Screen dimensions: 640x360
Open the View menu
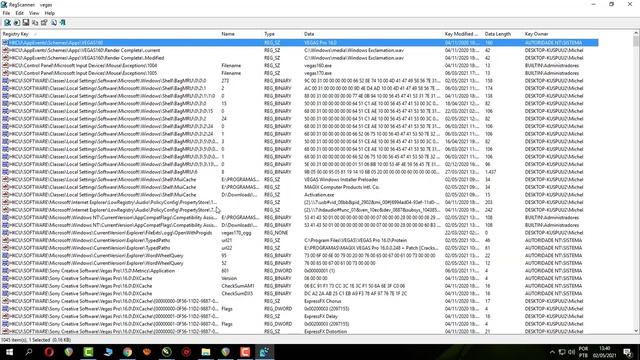click(34, 13)
